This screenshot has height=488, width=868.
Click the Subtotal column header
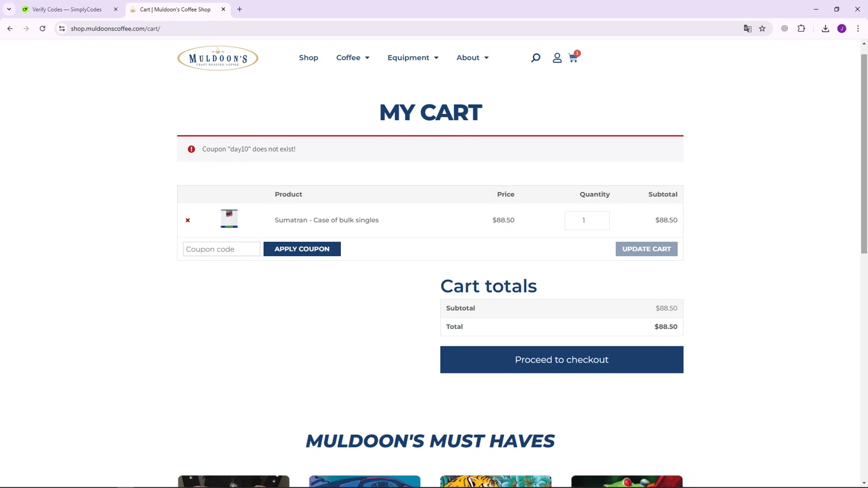663,194
